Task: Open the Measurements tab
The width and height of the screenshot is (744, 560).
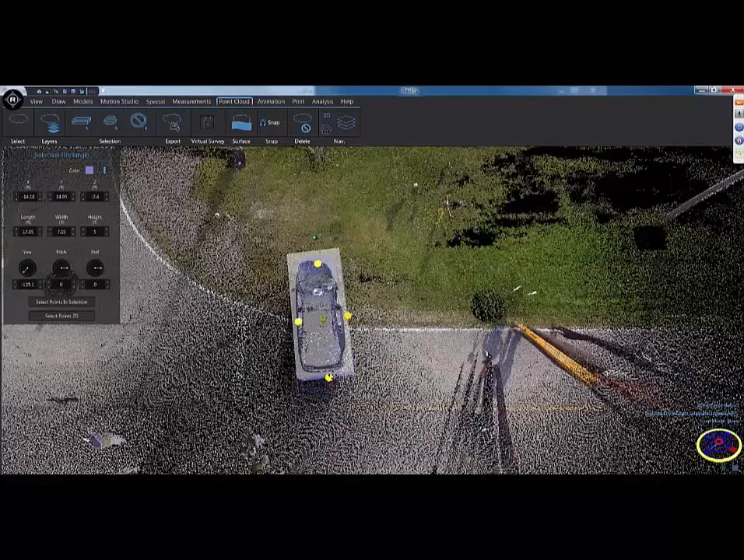Action: [191, 101]
